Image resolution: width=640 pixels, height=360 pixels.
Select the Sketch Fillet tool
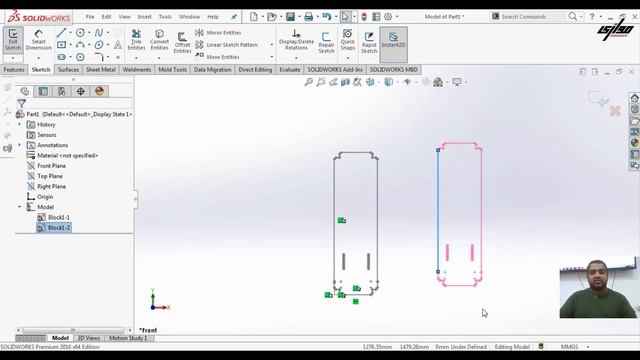coord(99,57)
